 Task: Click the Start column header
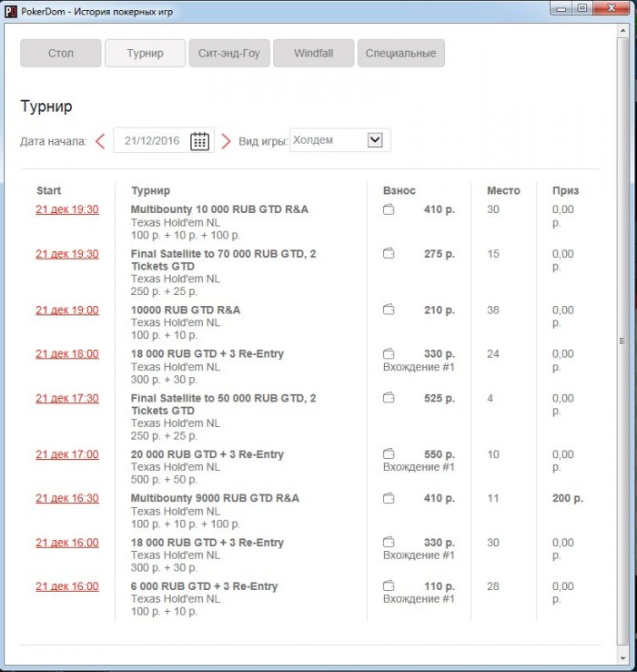pyautogui.click(x=49, y=190)
